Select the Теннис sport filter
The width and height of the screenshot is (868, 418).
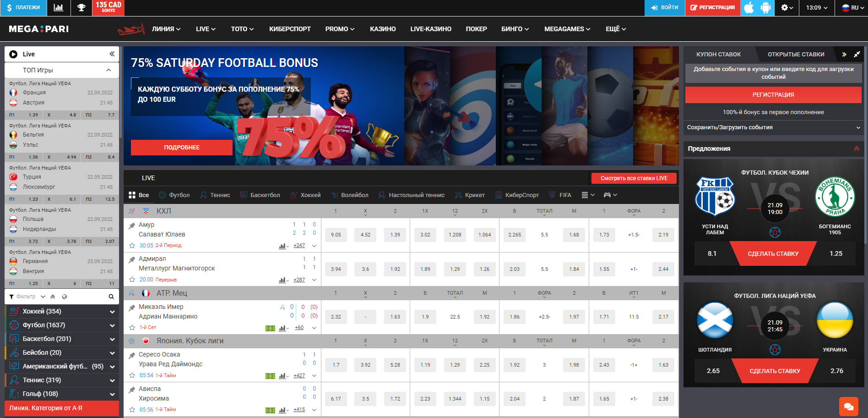215,195
